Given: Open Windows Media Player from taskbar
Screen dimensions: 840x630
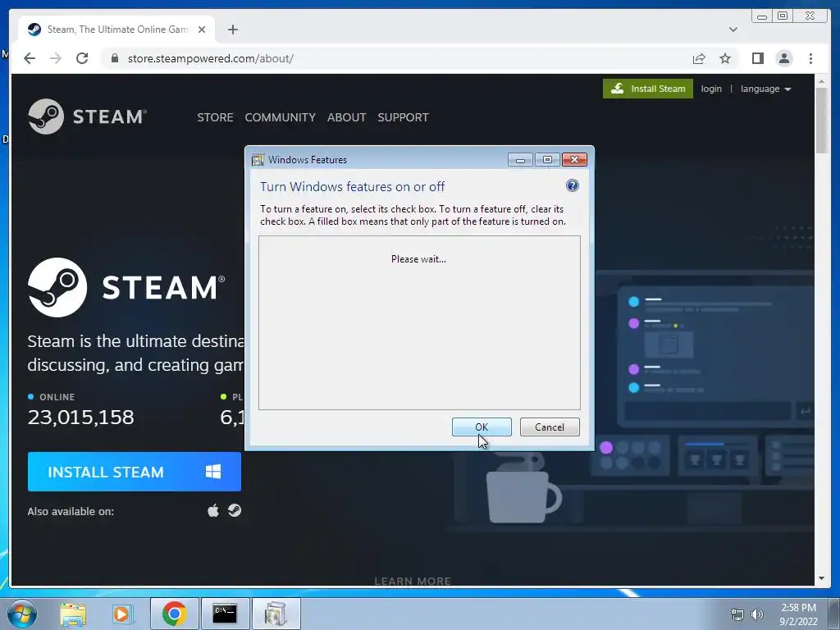Looking at the screenshot, I should (122, 614).
